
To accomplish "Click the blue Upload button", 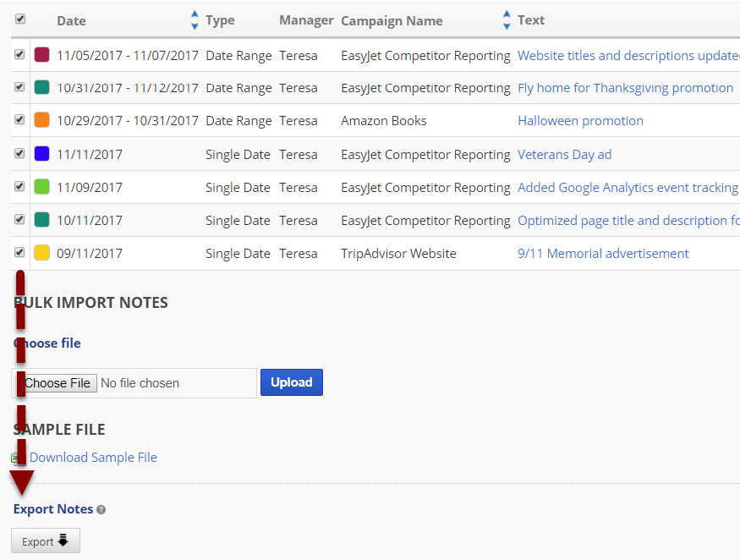I will click(x=291, y=382).
